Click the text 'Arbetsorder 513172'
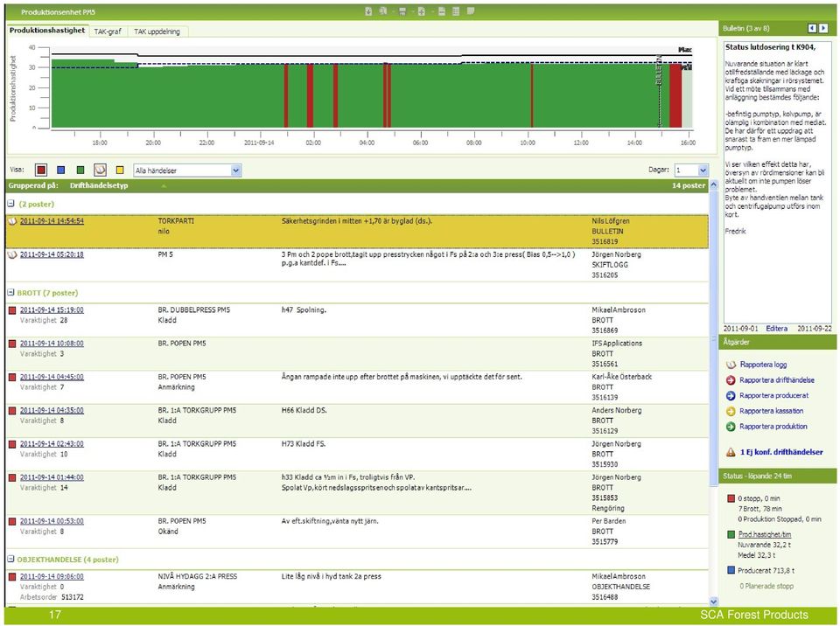This screenshot has width=840, height=626. pyautogui.click(x=52, y=597)
